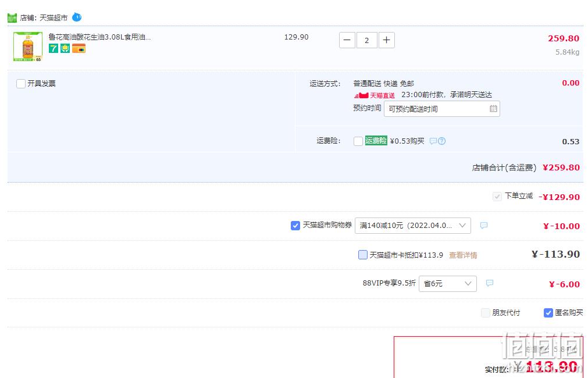
Task: Click the ¥0.53购买 insurance price text
Action: click(x=407, y=141)
